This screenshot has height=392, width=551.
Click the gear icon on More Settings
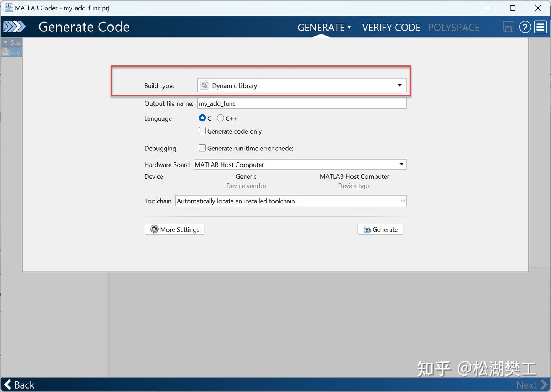(154, 229)
